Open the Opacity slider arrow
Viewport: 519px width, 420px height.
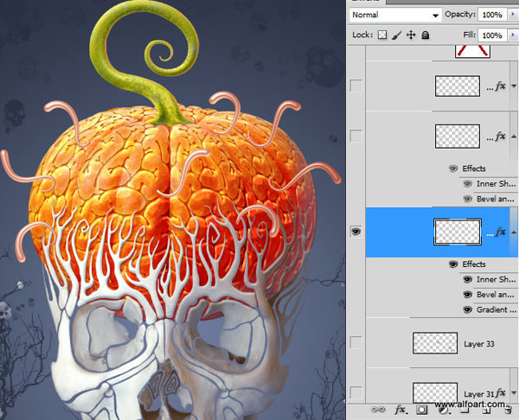point(513,15)
